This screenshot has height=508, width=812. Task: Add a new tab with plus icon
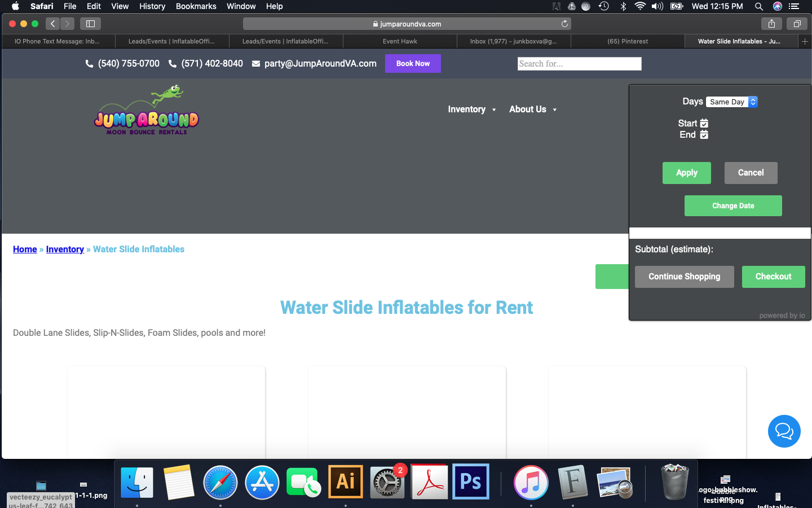point(805,41)
